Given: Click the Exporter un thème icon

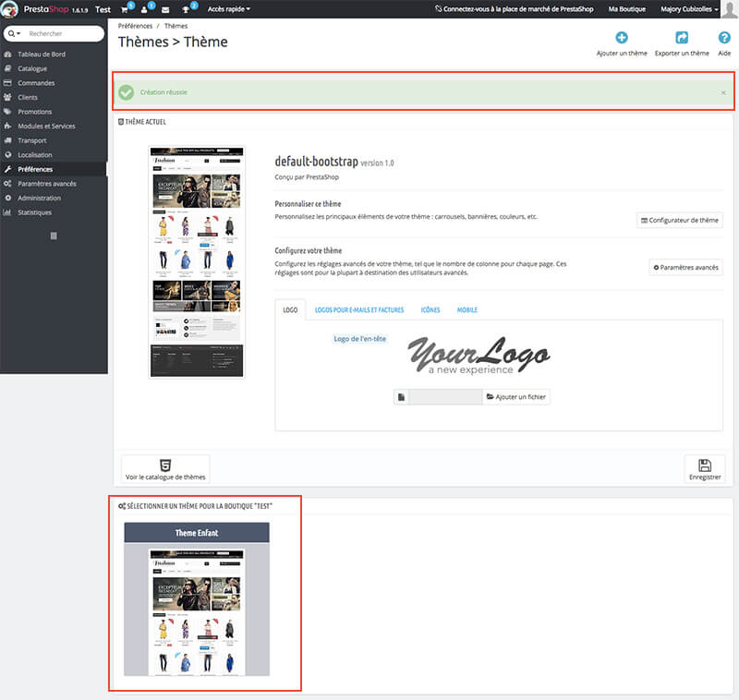Looking at the screenshot, I should [x=682, y=39].
